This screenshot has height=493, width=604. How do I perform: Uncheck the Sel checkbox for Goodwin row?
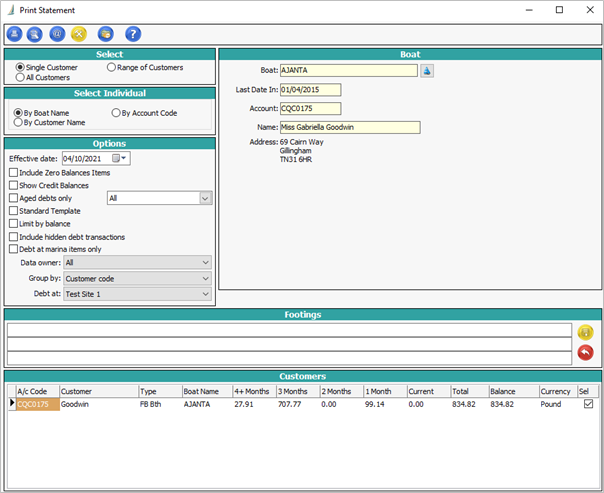click(x=587, y=404)
